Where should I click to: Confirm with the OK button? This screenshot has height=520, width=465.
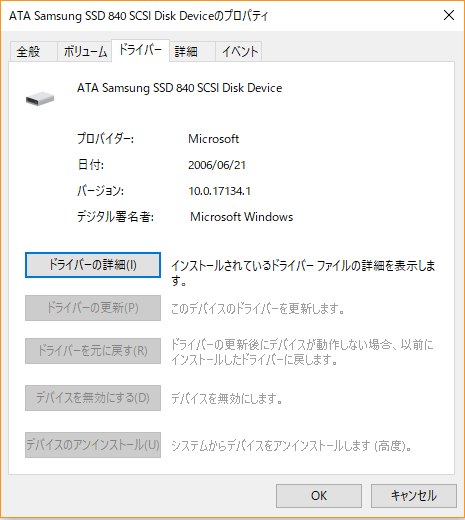click(x=319, y=496)
